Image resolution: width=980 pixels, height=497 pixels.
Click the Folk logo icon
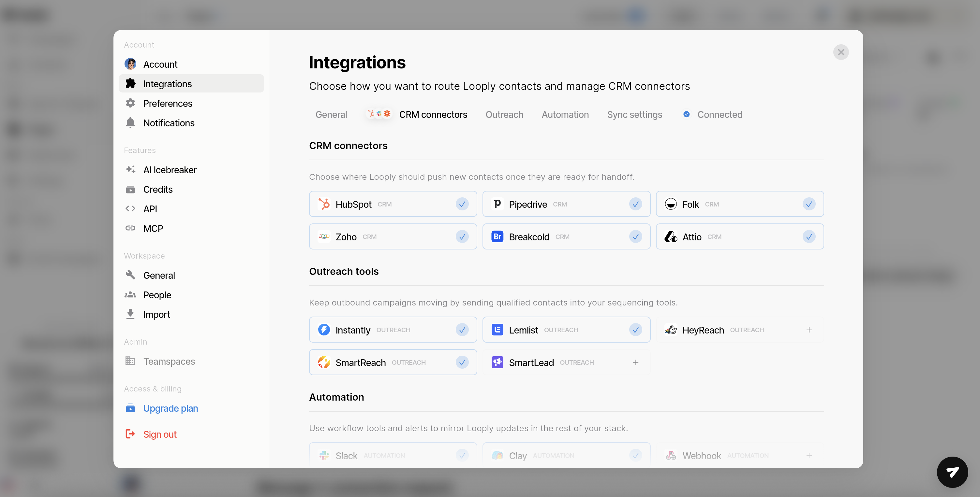point(671,204)
